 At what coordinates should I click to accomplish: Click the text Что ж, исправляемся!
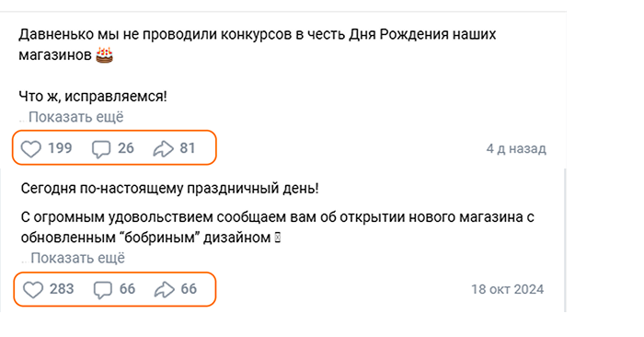click(x=93, y=97)
